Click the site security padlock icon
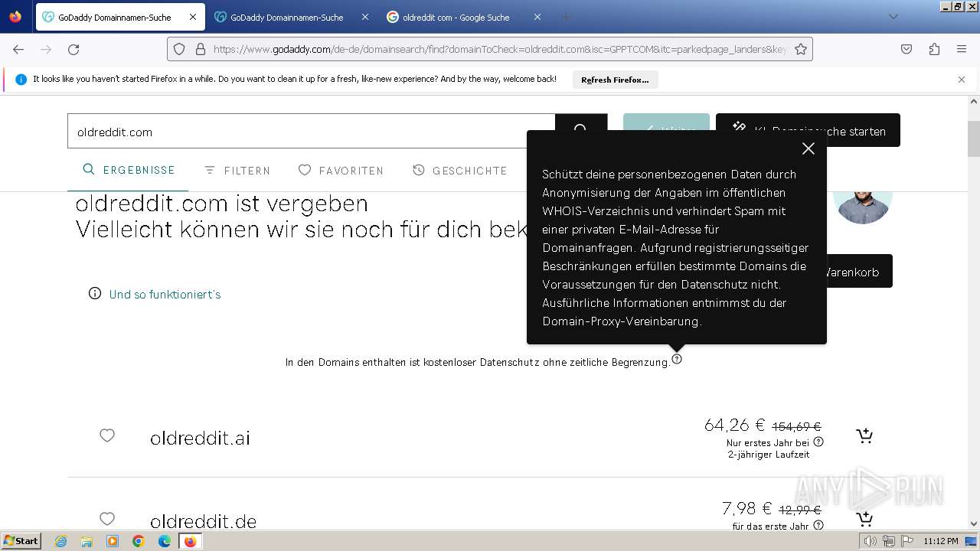 tap(201, 49)
